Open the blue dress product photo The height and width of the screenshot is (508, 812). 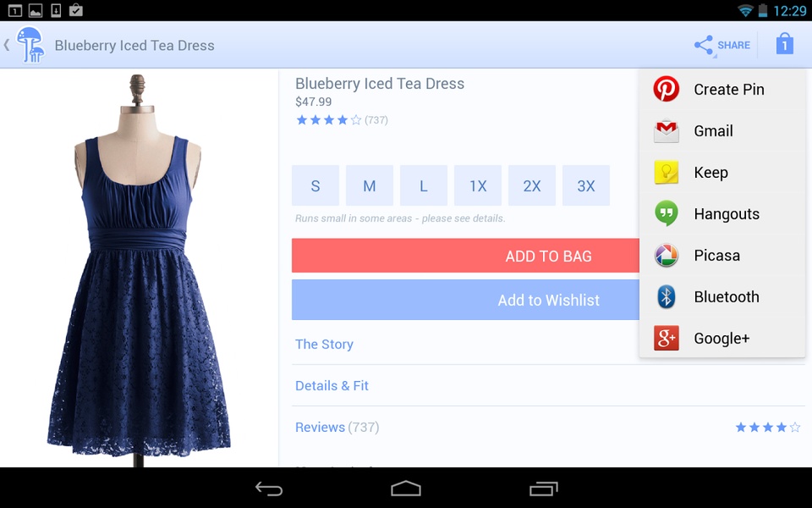[x=139, y=268]
